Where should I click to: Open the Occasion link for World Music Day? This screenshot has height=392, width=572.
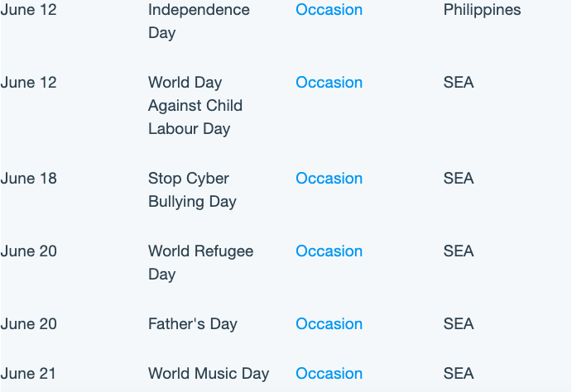(329, 374)
